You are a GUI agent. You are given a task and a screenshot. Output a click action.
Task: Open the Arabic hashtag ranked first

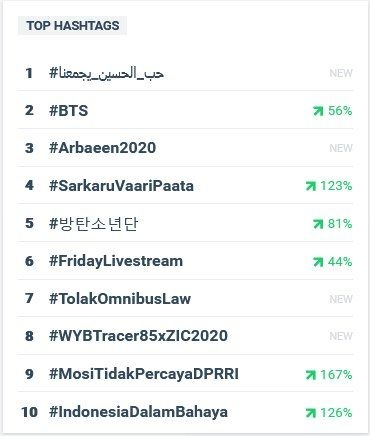pyautogui.click(x=106, y=73)
